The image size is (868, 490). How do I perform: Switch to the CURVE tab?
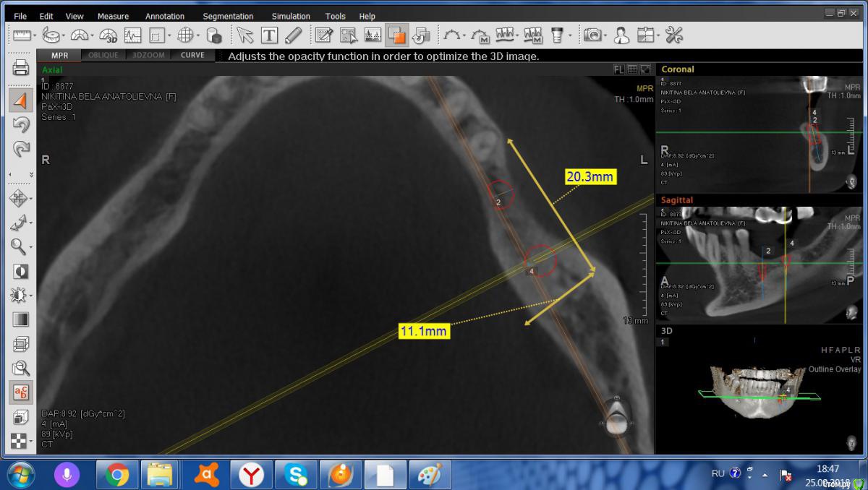192,55
